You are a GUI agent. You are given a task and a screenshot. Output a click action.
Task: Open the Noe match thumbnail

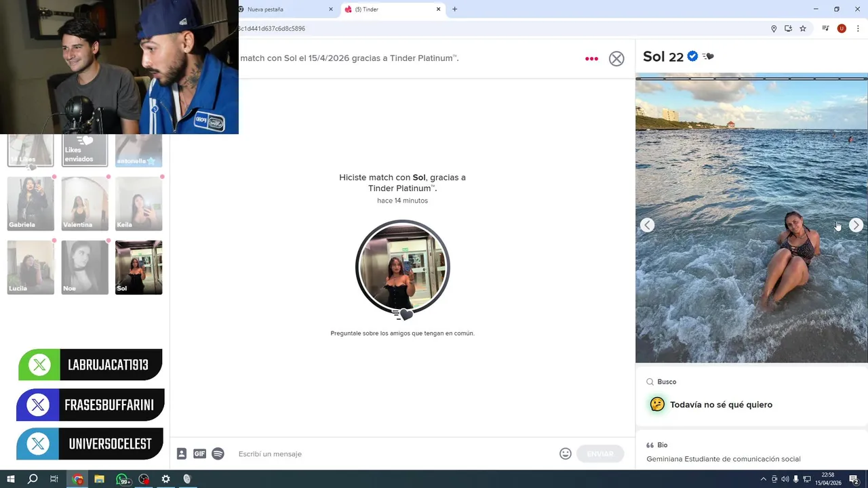[85, 267]
